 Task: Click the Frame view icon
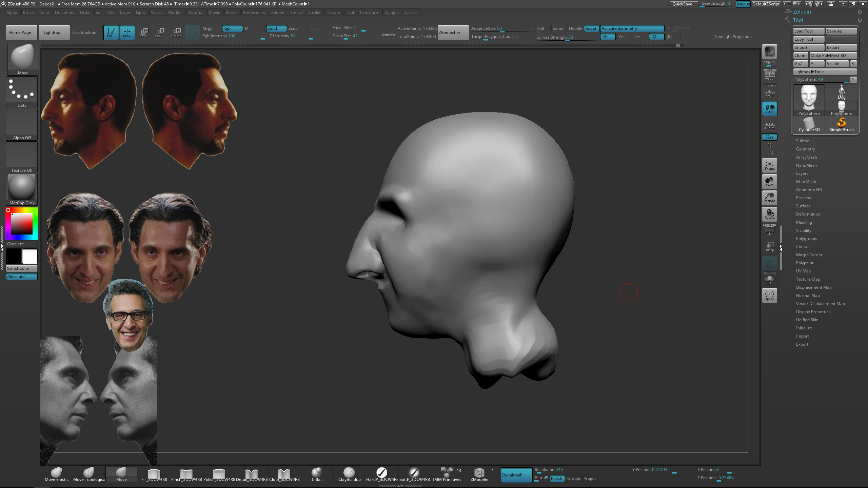(769, 165)
